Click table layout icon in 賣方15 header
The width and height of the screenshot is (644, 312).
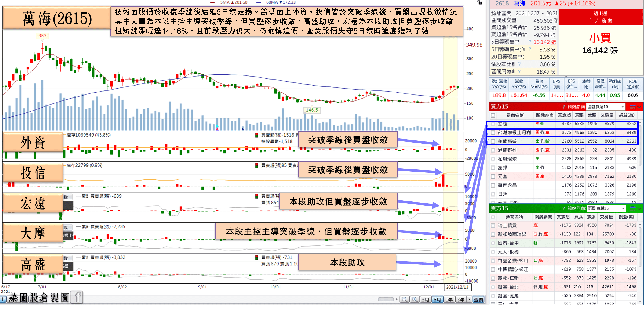click(x=632, y=208)
